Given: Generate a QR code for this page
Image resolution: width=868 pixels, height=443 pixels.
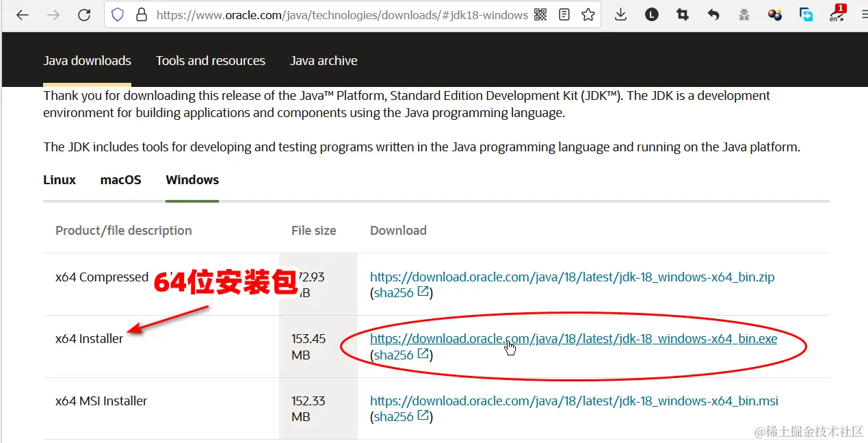Looking at the screenshot, I should pyautogui.click(x=540, y=14).
